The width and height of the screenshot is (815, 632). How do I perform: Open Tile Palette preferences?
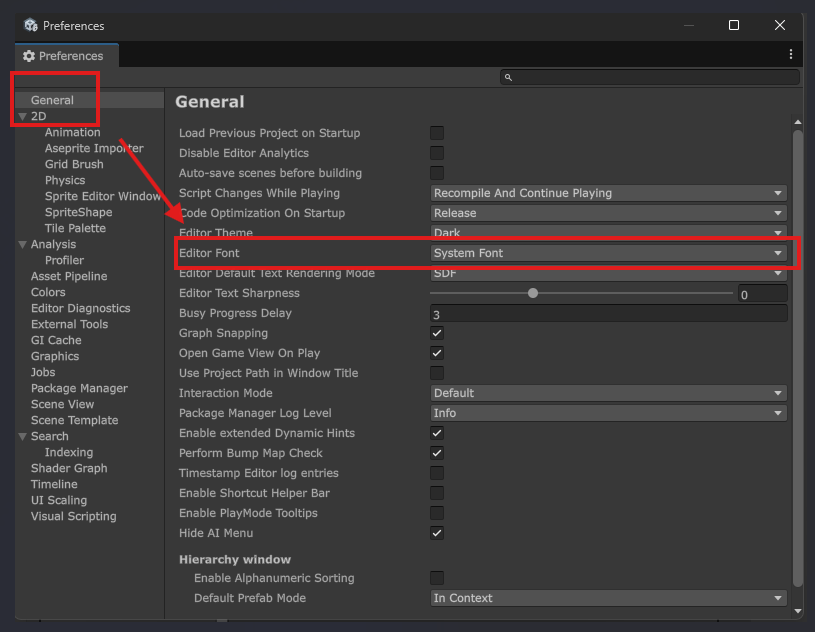(x=75, y=228)
